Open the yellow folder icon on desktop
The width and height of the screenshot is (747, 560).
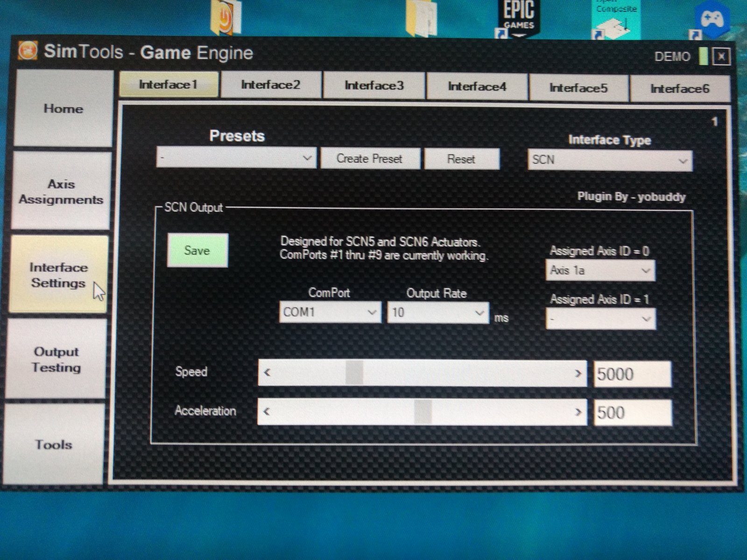click(x=422, y=18)
